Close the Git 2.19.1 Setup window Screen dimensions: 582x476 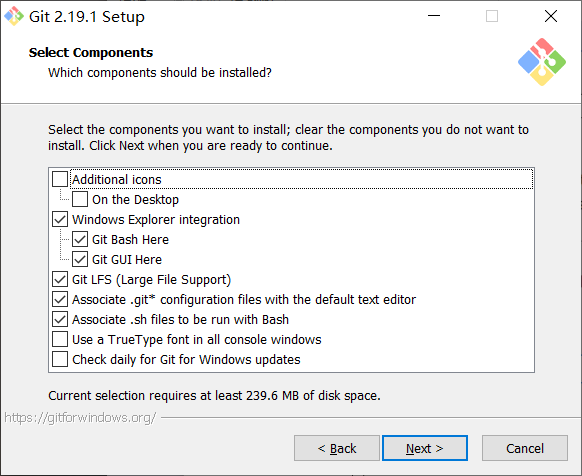point(550,16)
